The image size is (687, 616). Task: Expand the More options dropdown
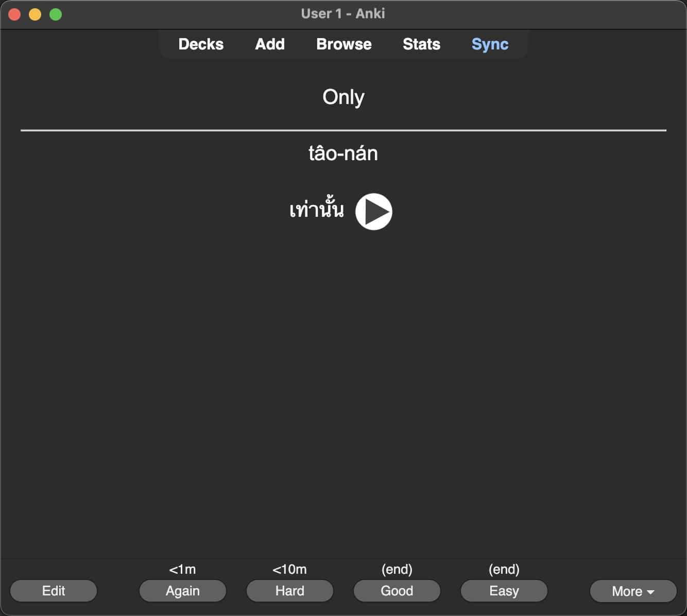click(x=633, y=591)
